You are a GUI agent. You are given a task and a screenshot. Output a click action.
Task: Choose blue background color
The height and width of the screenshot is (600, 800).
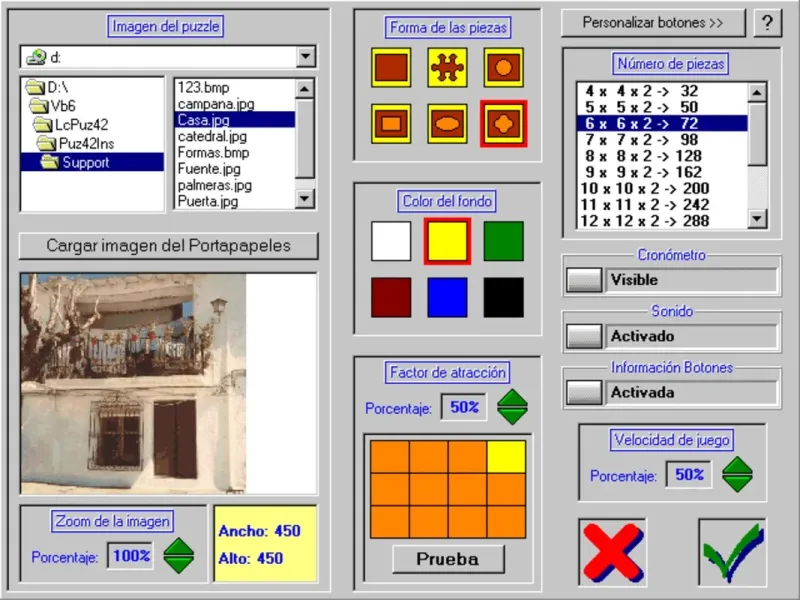447,297
